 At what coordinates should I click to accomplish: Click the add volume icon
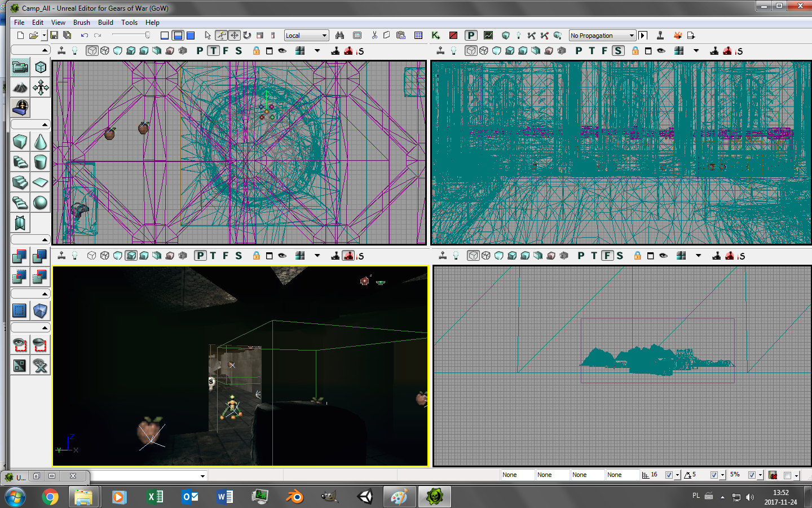41,311
